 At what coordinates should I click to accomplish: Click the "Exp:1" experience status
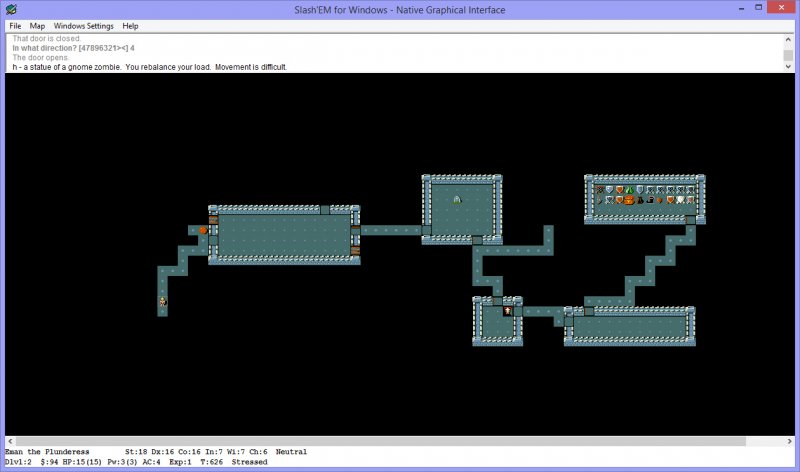pos(180,462)
